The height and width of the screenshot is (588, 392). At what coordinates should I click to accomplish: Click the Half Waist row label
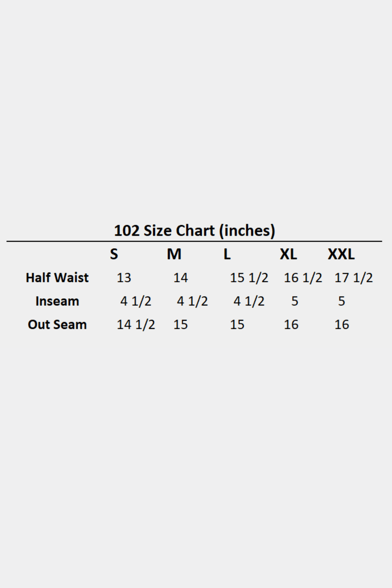(x=57, y=278)
